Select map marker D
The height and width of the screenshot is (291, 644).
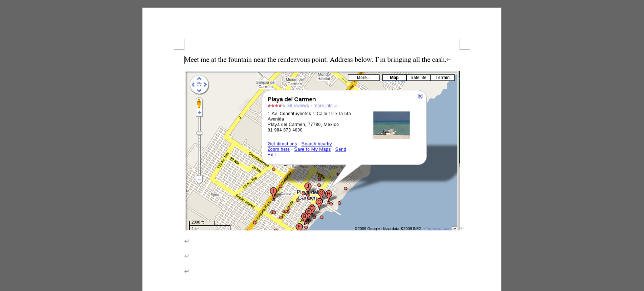[312, 208]
